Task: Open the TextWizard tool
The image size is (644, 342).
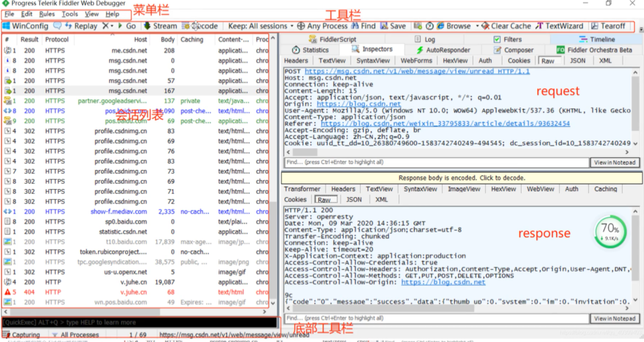Action: click(559, 26)
